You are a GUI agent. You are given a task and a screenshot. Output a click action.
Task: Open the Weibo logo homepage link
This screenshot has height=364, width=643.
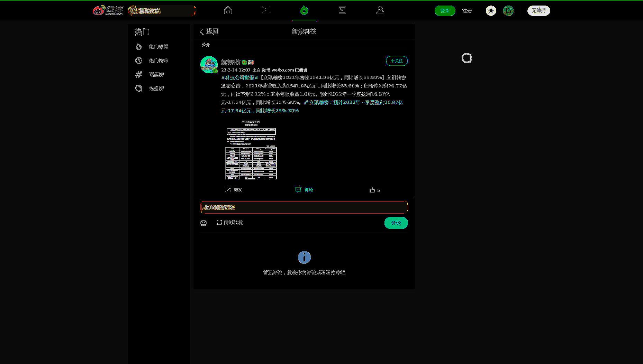click(108, 10)
